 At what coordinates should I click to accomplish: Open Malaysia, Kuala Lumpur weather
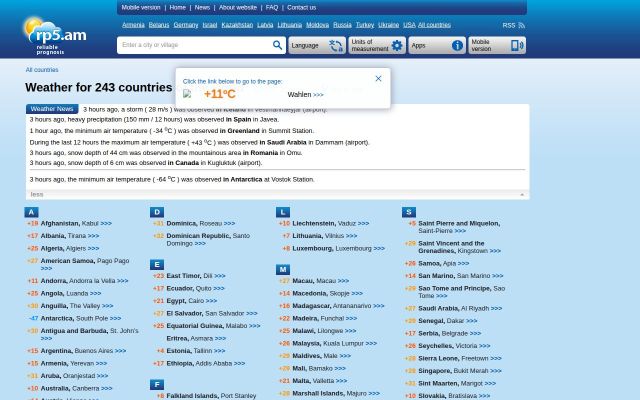click(335, 343)
